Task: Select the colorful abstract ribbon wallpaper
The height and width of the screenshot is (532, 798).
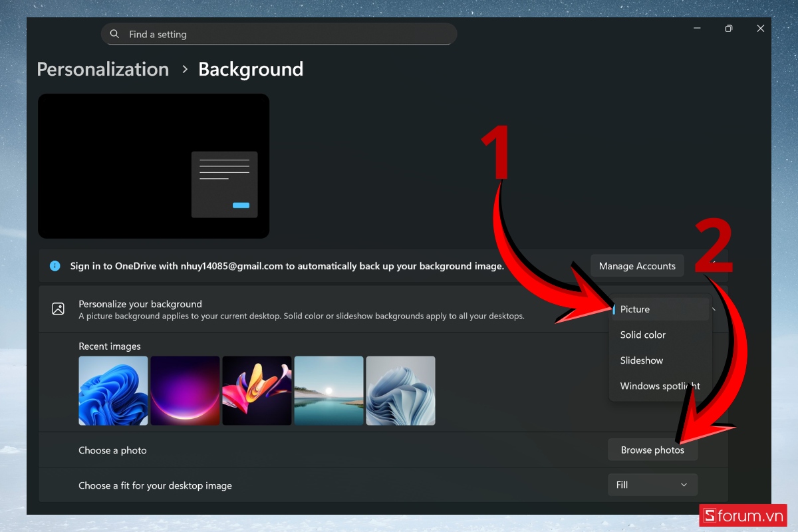Action: tap(257, 390)
